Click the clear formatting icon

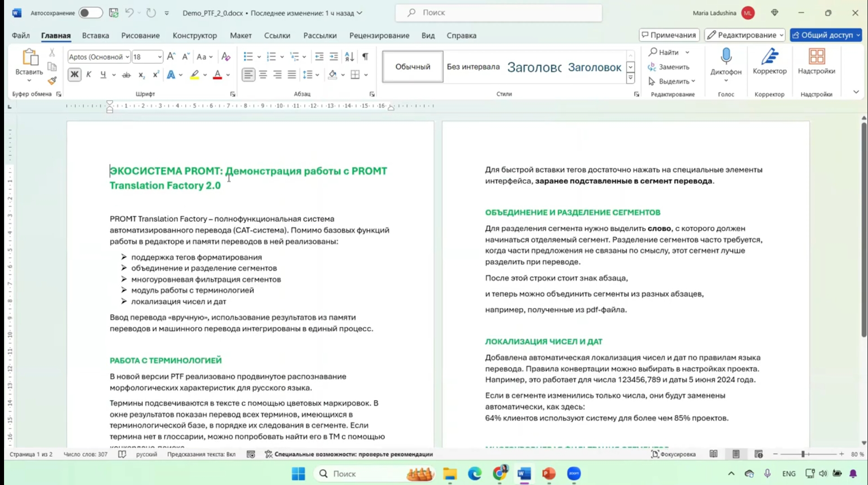[226, 57]
